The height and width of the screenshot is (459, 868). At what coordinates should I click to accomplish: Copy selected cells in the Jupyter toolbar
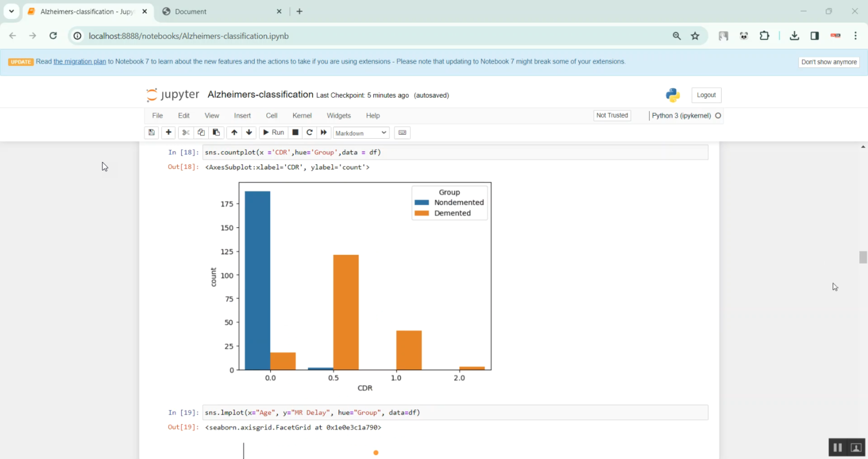click(201, 132)
